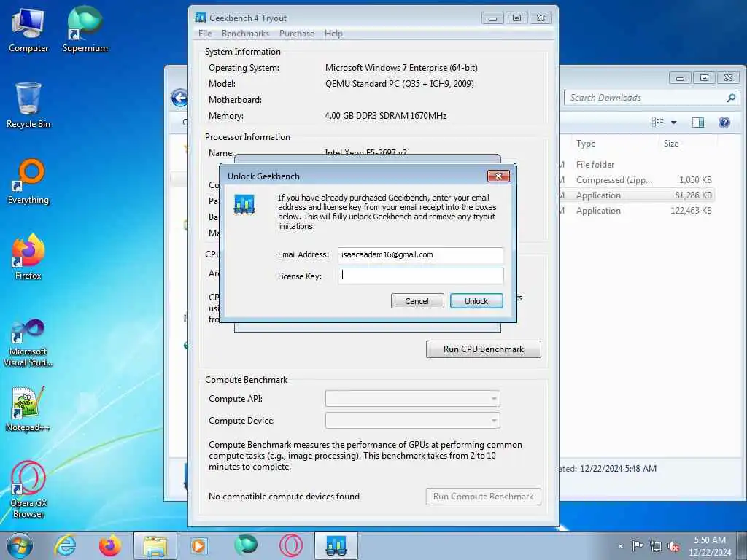
Task: Click Cancel in the Unlock Geekbench dialog
Action: click(417, 301)
